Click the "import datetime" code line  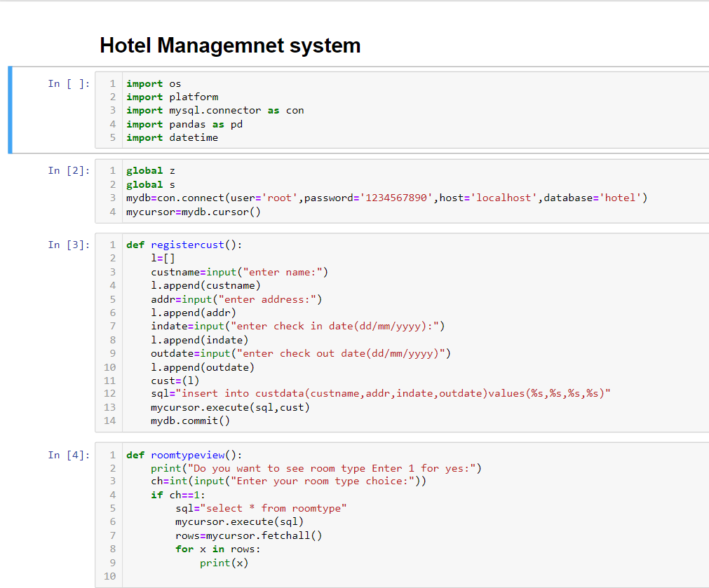(172, 138)
